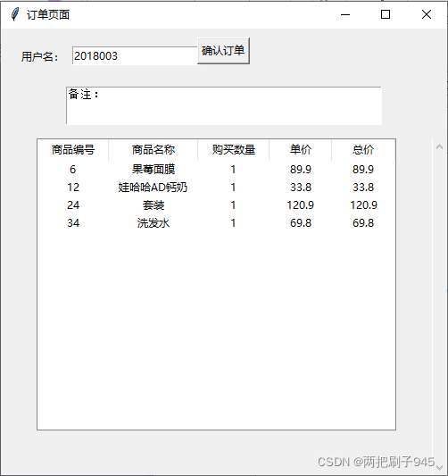
Task: Select the 套装 product row
Action: point(216,205)
